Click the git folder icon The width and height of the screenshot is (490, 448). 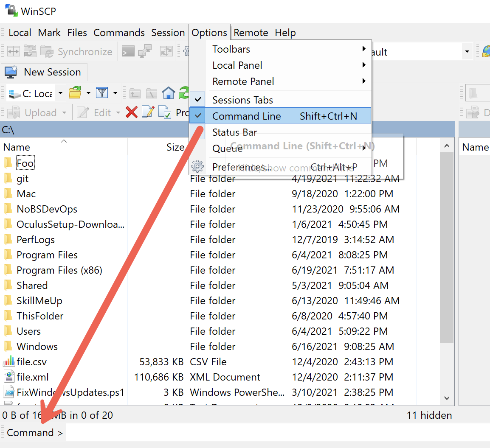[x=8, y=178]
